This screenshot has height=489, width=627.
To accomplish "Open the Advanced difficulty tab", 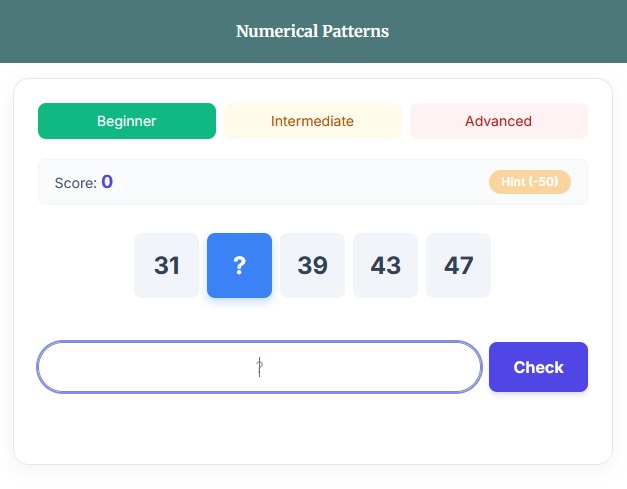I will [498, 121].
